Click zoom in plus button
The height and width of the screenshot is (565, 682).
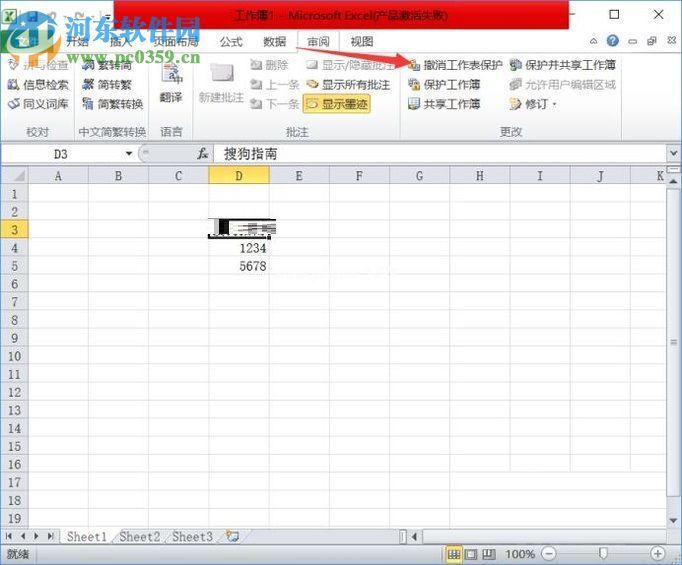tap(657, 554)
